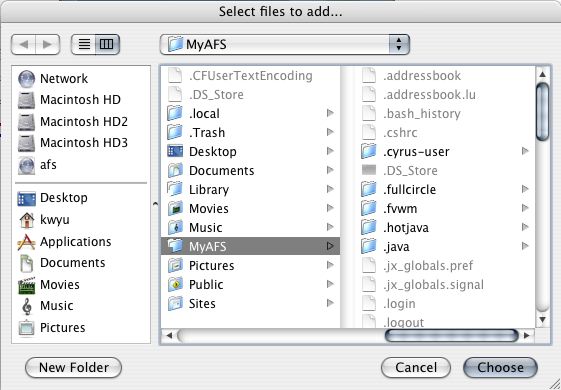This screenshot has height=390, width=561.
Task: Click the Choose button
Action: click(x=500, y=367)
